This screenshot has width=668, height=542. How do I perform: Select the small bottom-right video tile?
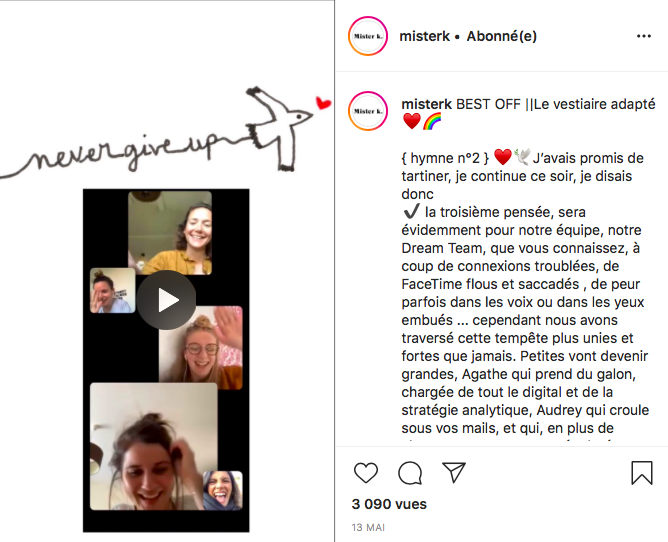coord(222,490)
